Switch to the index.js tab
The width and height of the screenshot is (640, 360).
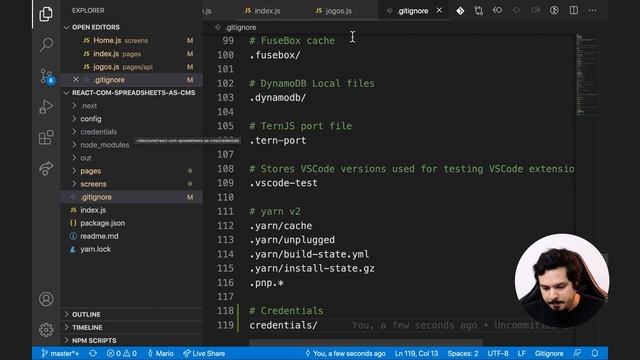point(262,11)
